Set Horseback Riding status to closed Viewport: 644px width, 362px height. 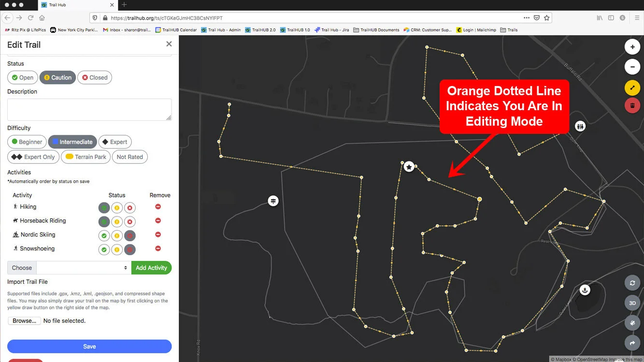point(129,222)
